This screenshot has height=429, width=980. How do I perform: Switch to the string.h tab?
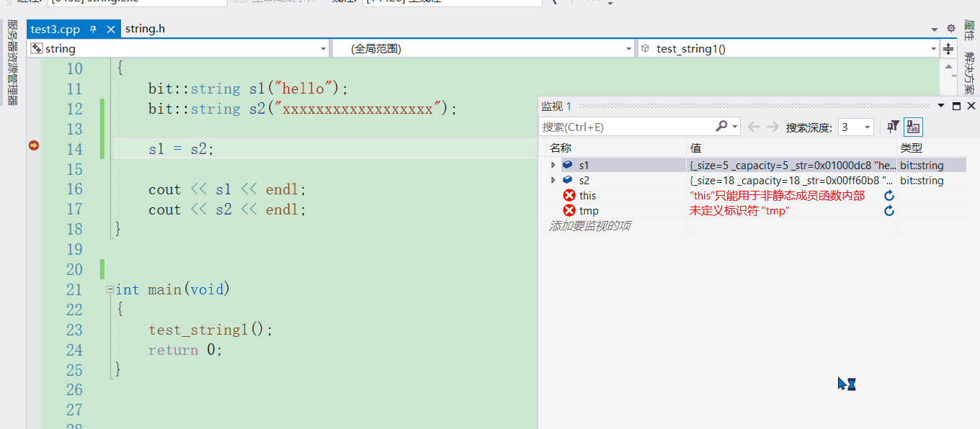[145, 29]
